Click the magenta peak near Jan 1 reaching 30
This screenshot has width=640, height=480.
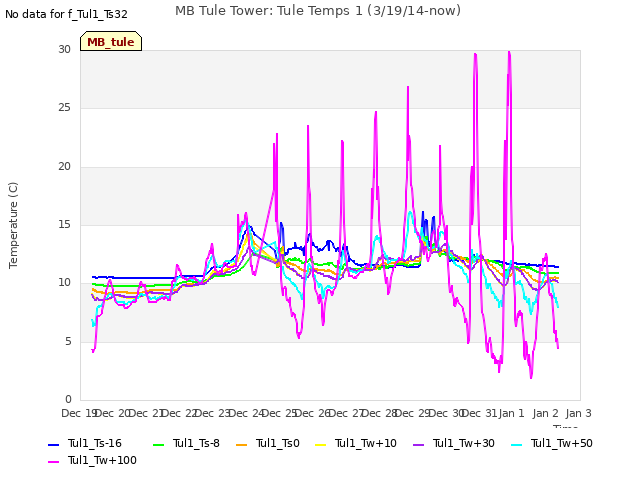coord(509,53)
